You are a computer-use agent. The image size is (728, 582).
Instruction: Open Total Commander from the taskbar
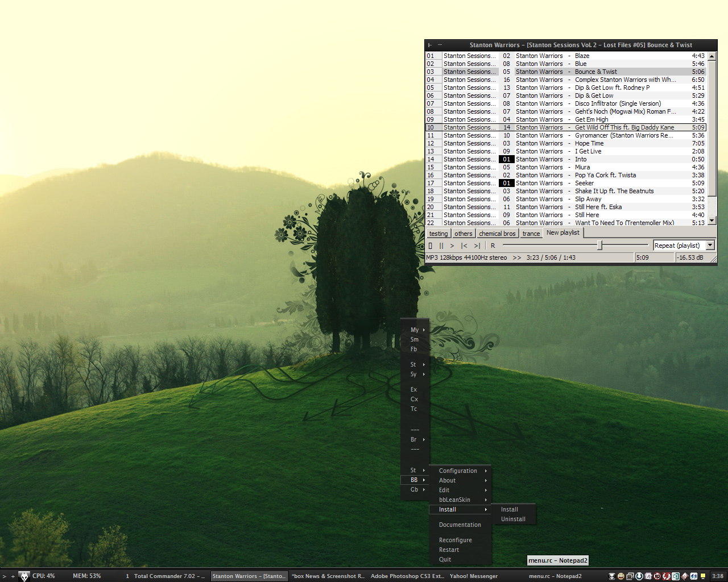[x=168, y=576]
